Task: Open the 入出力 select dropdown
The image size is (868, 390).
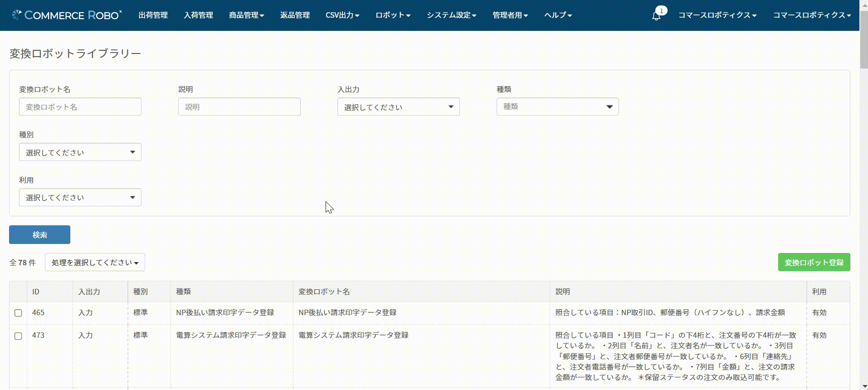Action: [398, 107]
